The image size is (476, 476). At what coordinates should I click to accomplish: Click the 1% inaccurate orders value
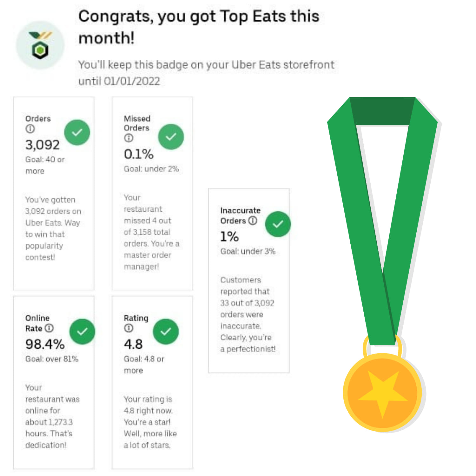[x=229, y=236]
